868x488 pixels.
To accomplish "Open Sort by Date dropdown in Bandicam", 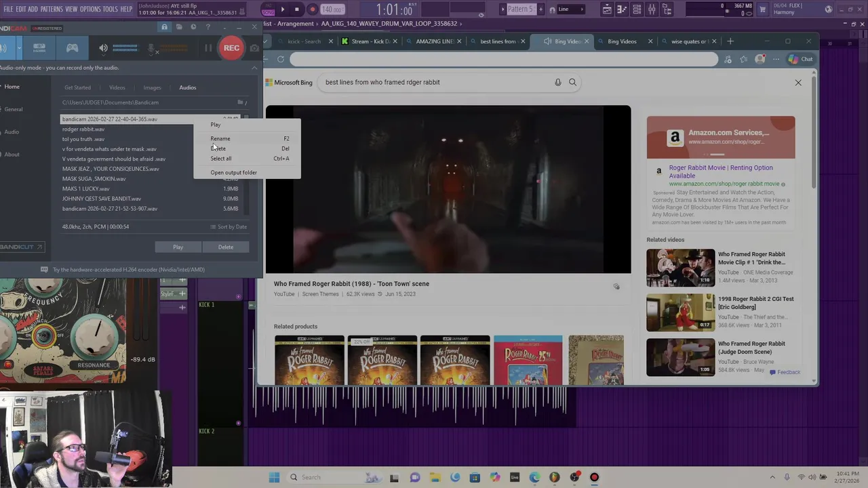I will click(x=229, y=226).
